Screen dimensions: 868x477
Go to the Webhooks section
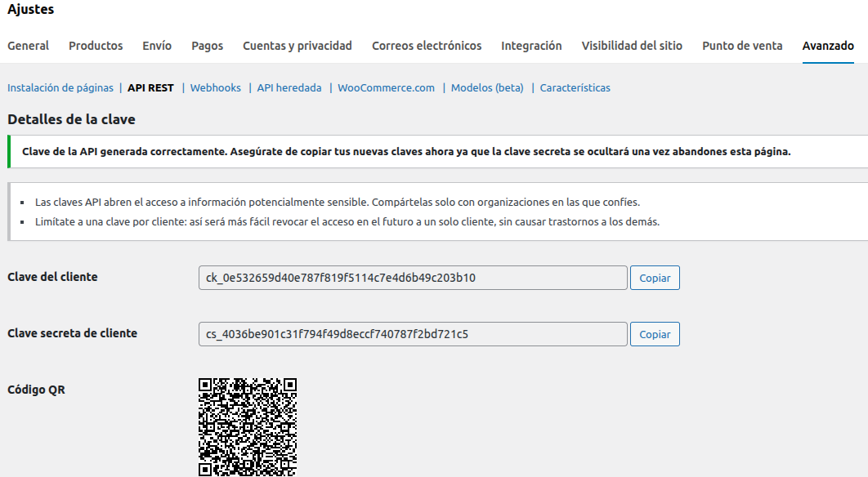[216, 87]
